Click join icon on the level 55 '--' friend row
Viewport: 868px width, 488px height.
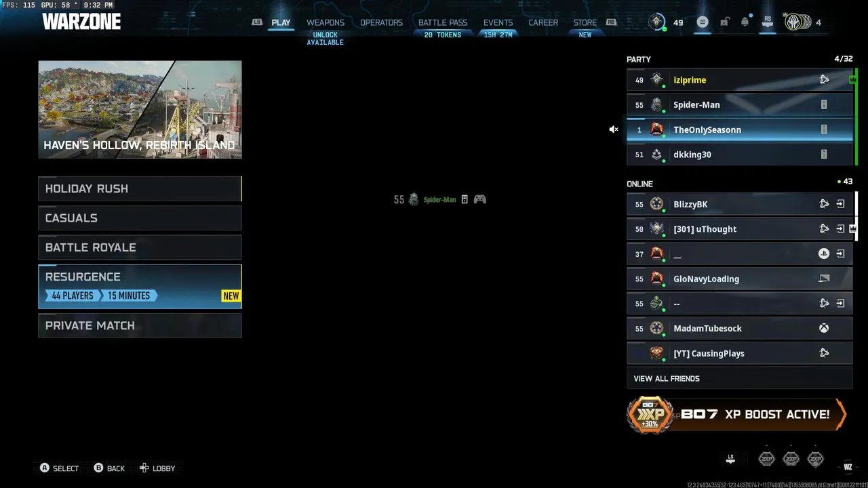[840, 304]
